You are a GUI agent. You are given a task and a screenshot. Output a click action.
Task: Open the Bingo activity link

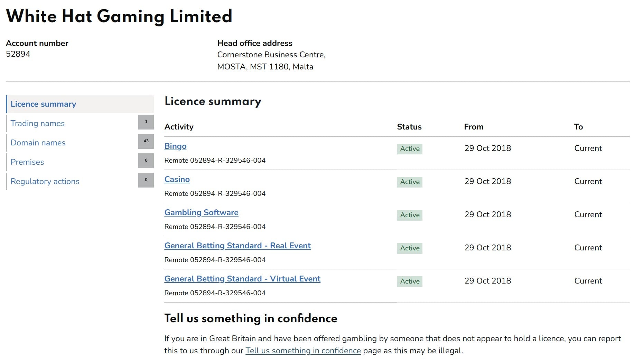[x=175, y=146]
